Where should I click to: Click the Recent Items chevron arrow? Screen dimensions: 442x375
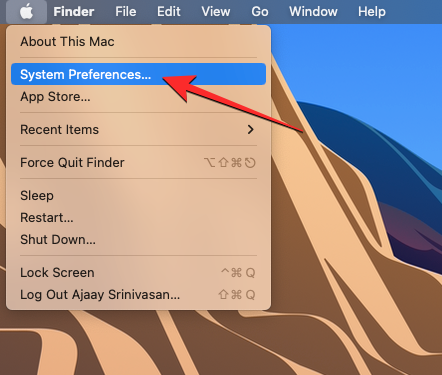[x=251, y=129]
